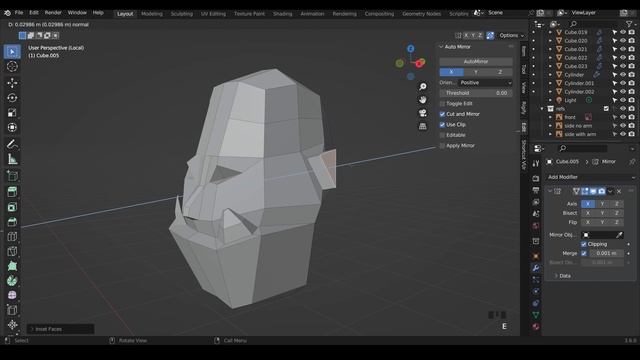Viewport: 640px width, 360px height.
Task: Switch to the Sculpting workspace tab
Action: pos(182,13)
